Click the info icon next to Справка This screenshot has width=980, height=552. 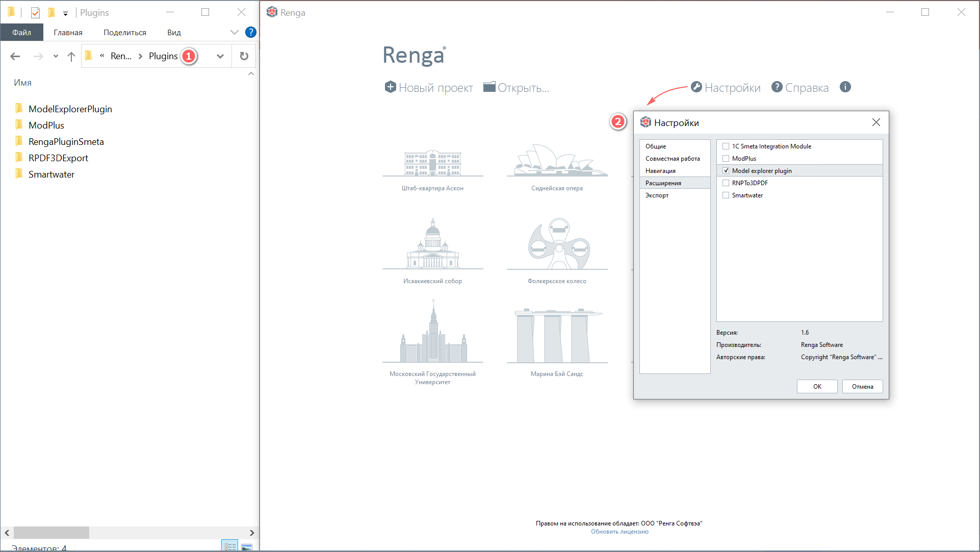click(845, 87)
